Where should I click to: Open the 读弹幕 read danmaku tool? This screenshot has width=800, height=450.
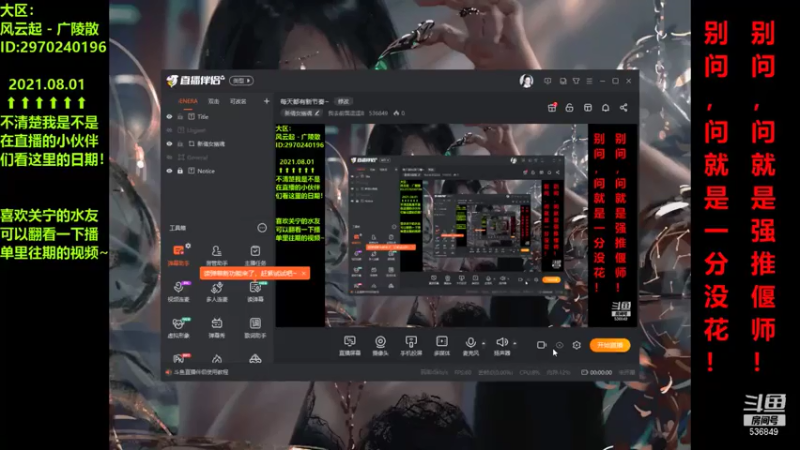[255, 291]
